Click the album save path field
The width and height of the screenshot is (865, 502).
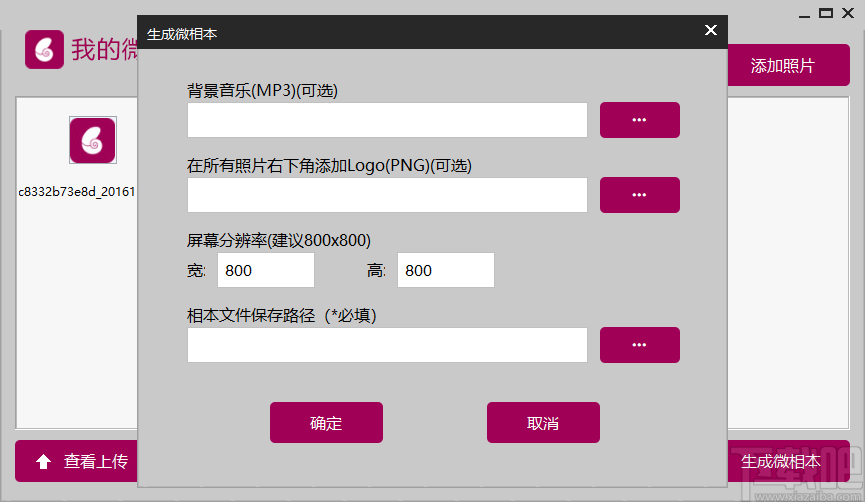[387, 345]
